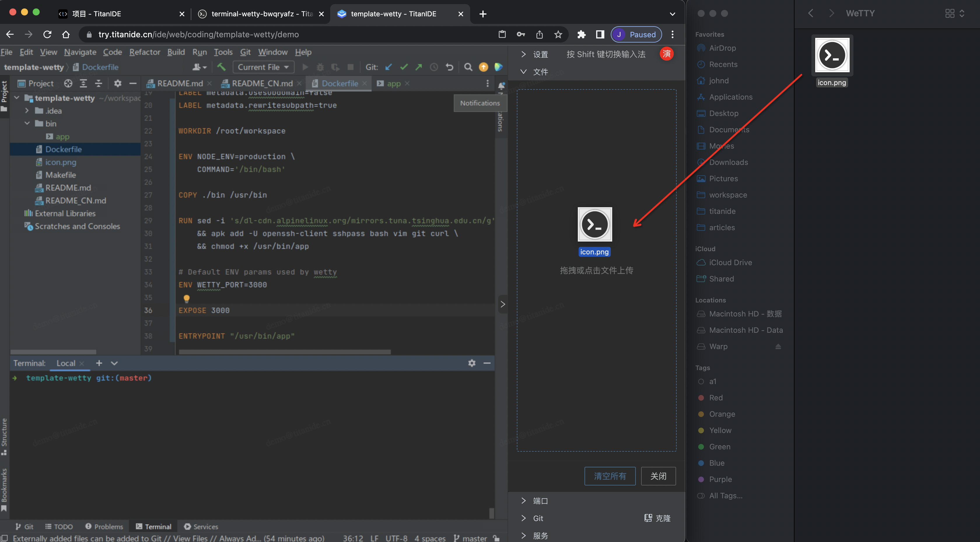Switch to the README_CN.md editor tab
Viewport: 980px width, 542px height.
tap(262, 83)
